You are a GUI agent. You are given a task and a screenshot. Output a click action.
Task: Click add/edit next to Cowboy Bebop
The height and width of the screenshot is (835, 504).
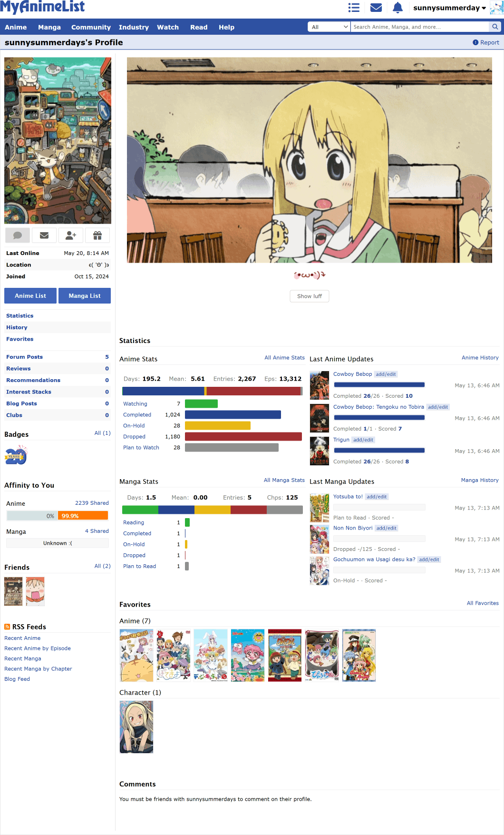pyautogui.click(x=386, y=374)
